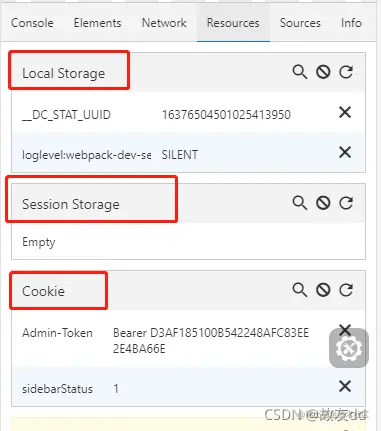Delete the loglevel:webpack-dev-server entry
This screenshot has height=431, width=381.
[x=345, y=152]
